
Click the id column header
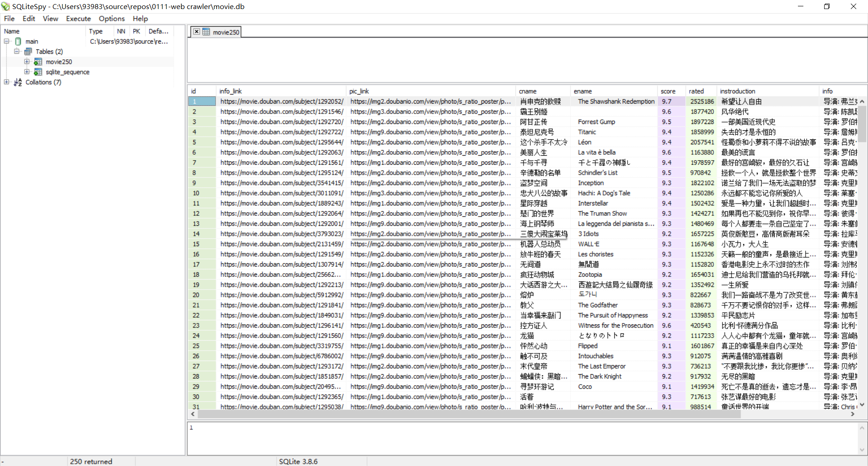[x=202, y=91]
